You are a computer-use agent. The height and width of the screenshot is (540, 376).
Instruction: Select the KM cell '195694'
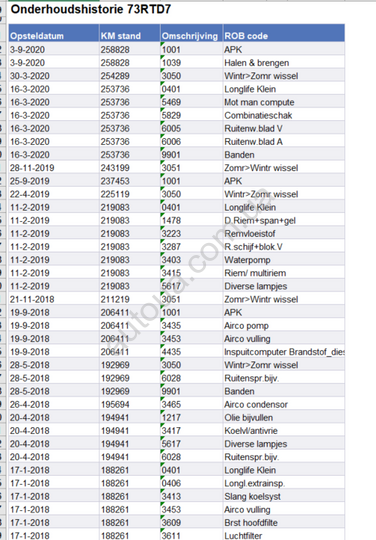130,404
